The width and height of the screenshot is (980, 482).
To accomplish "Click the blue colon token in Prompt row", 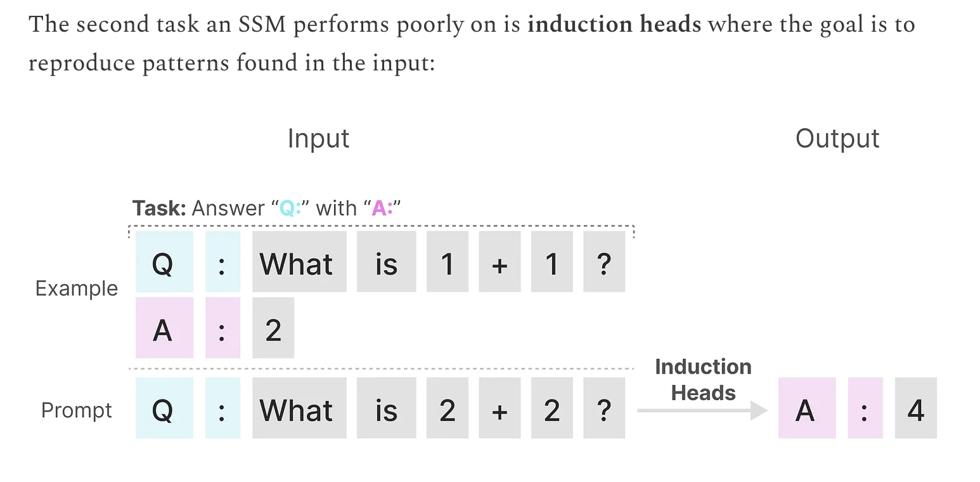I will (x=222, y=408).
